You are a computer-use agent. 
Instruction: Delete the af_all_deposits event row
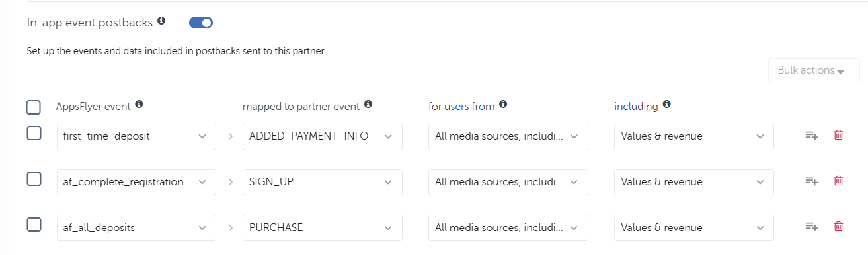point(838,227)
